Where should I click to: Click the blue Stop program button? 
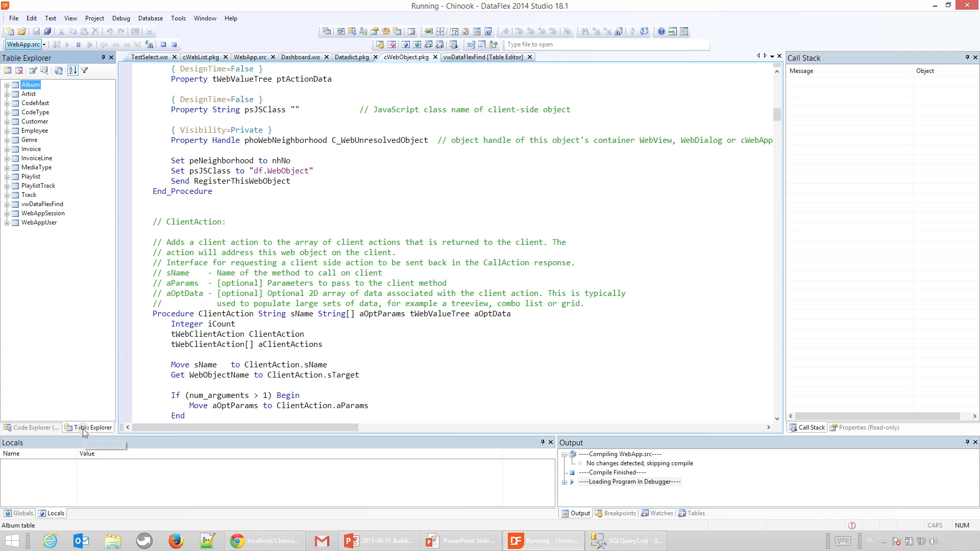pyautogui.click(x=174, y=45)
